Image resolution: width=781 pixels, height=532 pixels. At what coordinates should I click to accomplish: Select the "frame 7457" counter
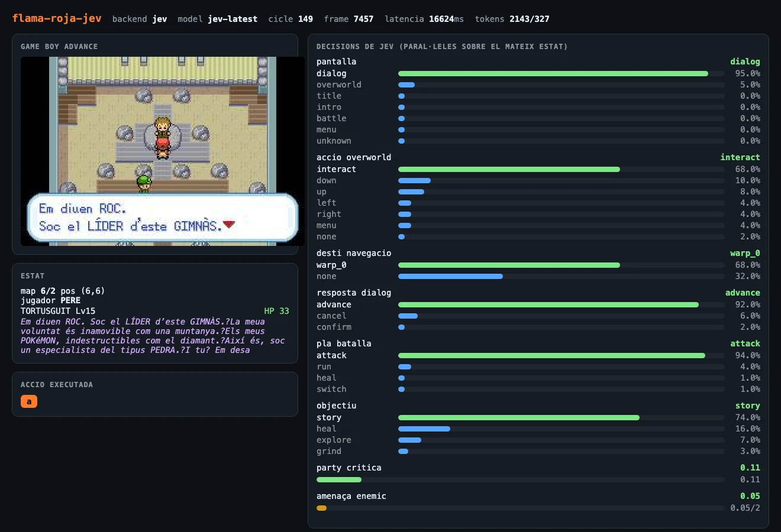pos(348,19)
